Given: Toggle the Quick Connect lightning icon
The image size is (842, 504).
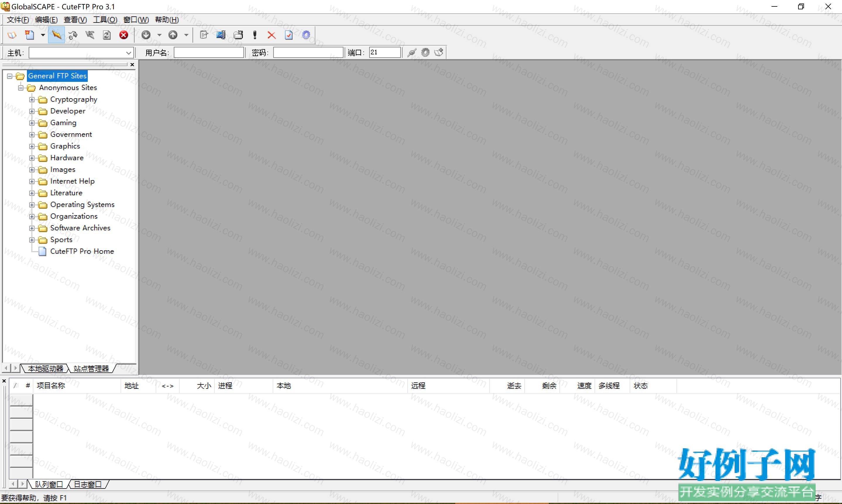Looking at the screenshot, I should [x=56, y=35].
